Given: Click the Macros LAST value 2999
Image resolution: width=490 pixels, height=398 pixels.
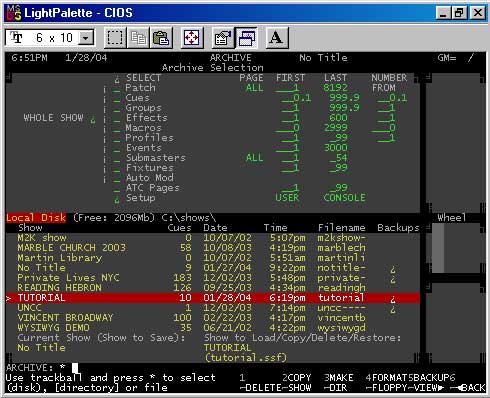Looking at the screenshot, I should point(335,128).
